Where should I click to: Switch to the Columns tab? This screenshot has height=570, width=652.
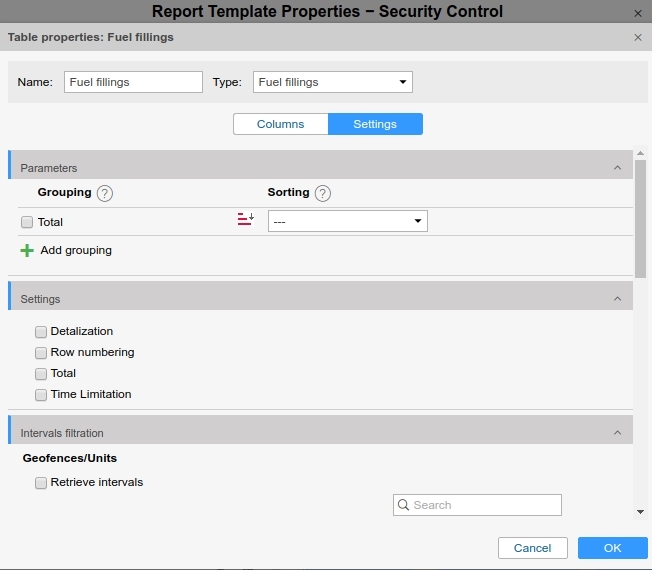click(x=281, y=124)
